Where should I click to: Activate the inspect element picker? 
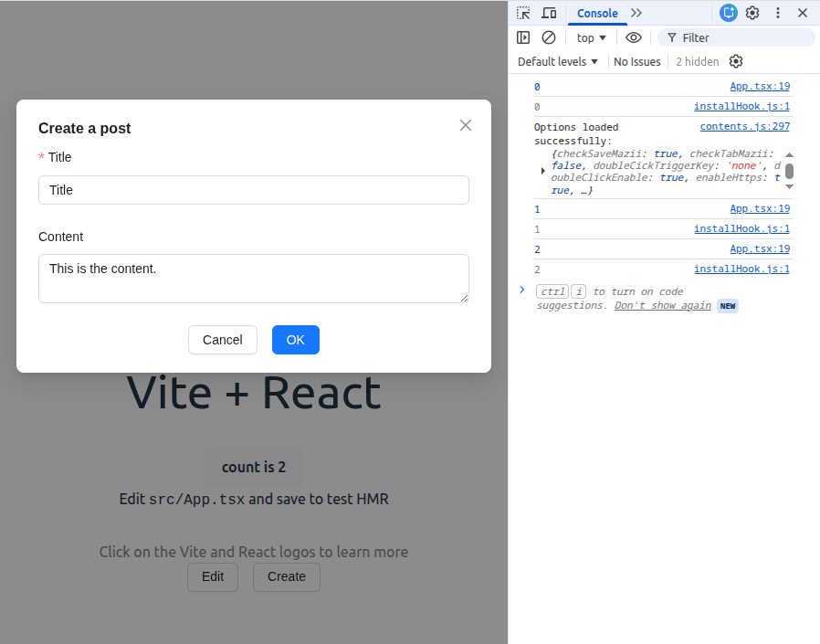tap(523, 13)
